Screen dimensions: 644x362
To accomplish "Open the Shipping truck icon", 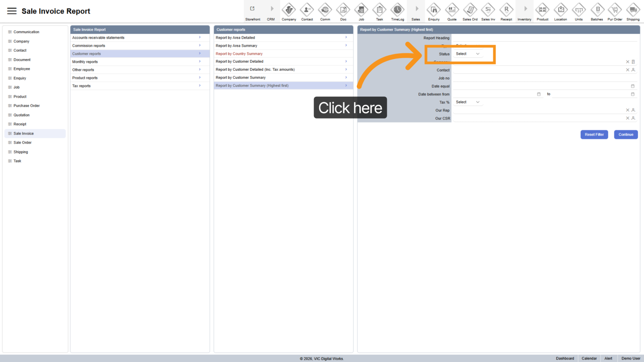I will (633, 10).
